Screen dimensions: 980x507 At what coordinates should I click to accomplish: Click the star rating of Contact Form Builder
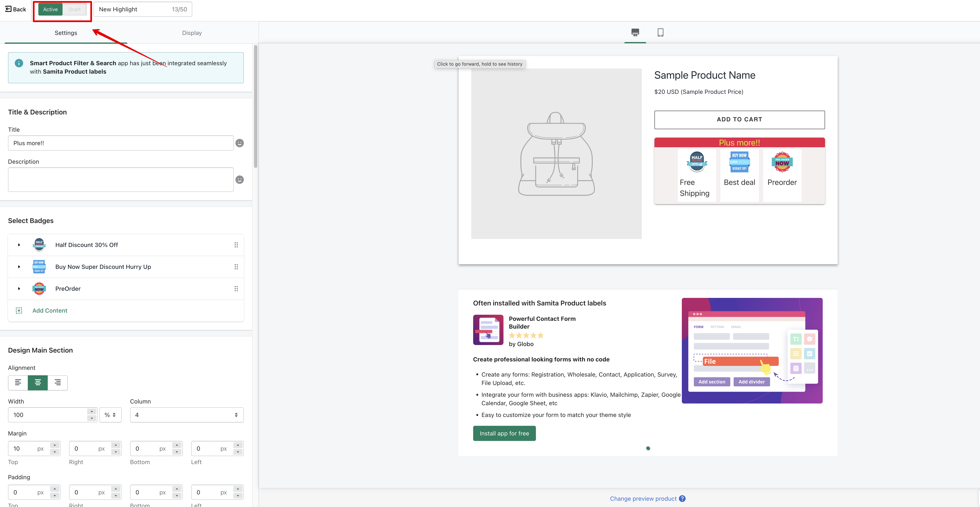(526, 335)
